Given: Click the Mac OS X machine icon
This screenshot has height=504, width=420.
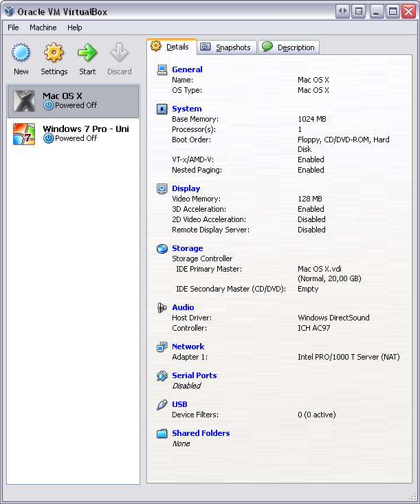Looking at the screenshot, I should (x=24, y=101).
